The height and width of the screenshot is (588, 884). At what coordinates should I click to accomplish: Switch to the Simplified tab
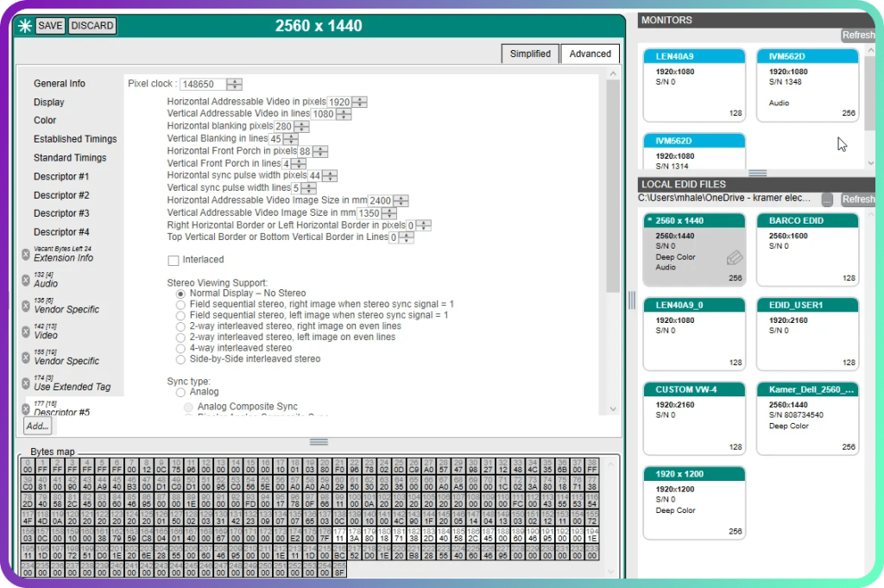[x=530, y=54]
